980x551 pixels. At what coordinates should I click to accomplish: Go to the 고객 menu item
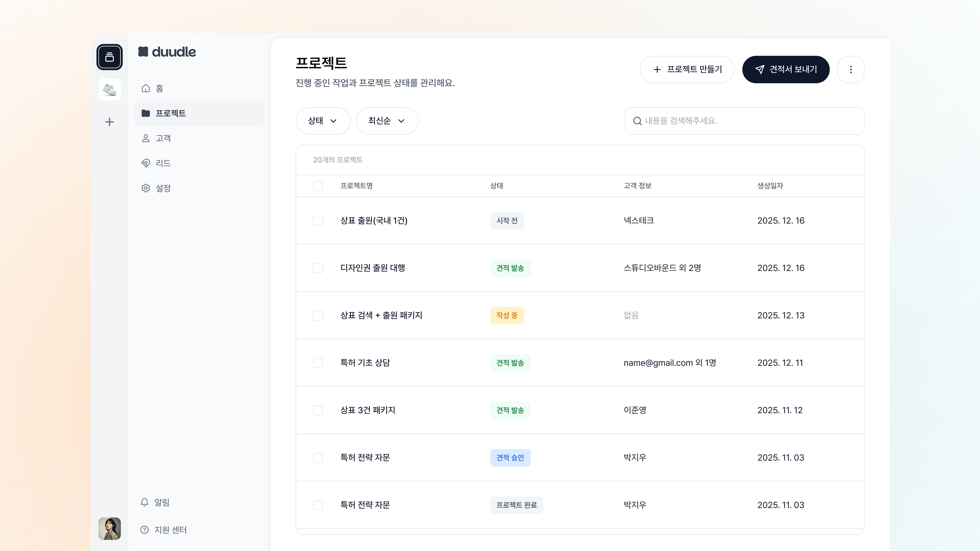pyautogui.click(x=163, y=138)
